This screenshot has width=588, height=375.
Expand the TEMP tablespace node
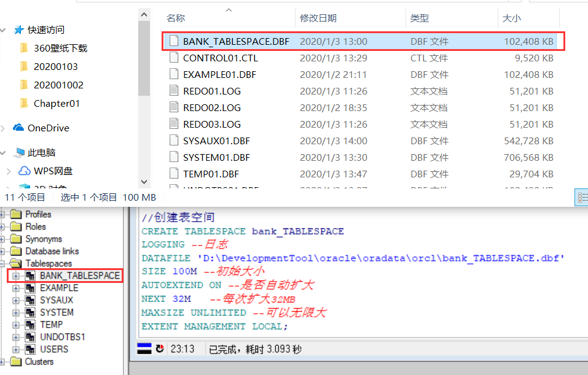pos(16,325)
